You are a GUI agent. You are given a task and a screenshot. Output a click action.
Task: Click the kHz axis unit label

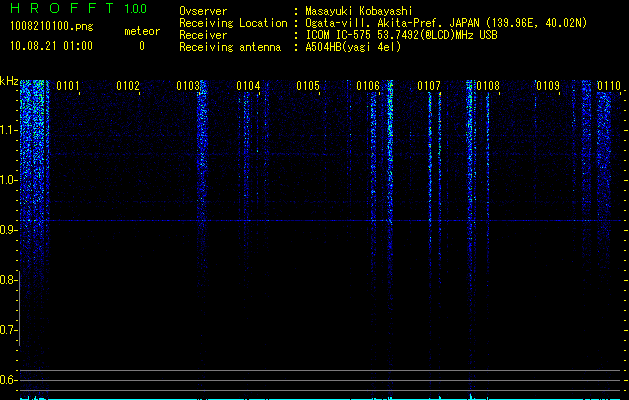[9, 81]
